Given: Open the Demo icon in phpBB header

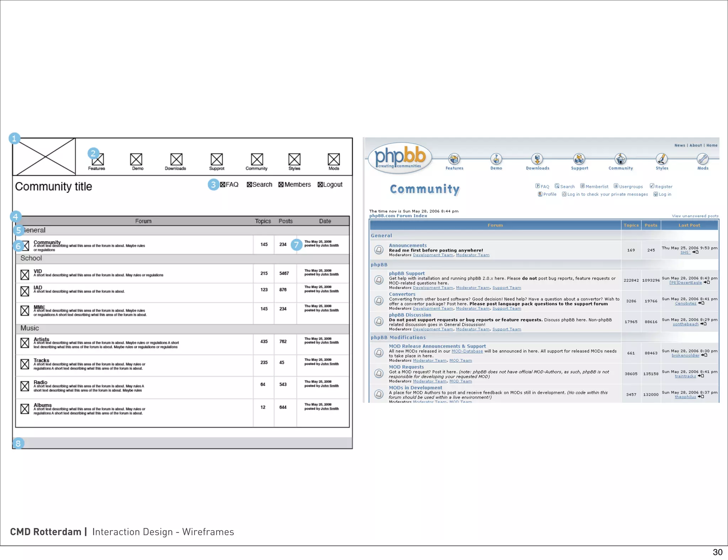Looking at the screenshot, I should [496, 159].
